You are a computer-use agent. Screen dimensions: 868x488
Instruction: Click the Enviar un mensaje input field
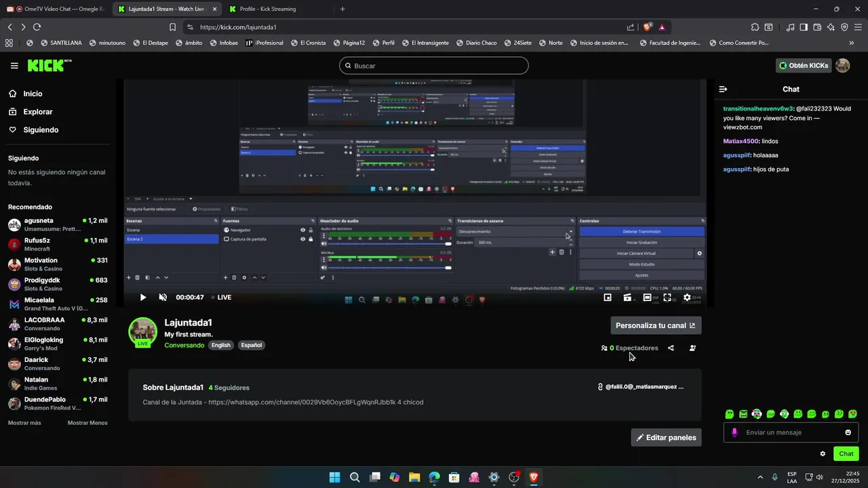coord(791,432)
